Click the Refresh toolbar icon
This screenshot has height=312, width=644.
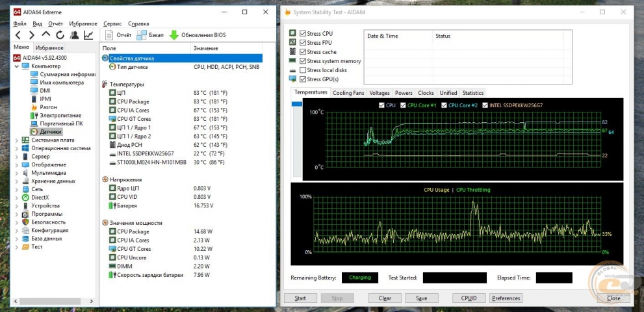pos(60,35)
